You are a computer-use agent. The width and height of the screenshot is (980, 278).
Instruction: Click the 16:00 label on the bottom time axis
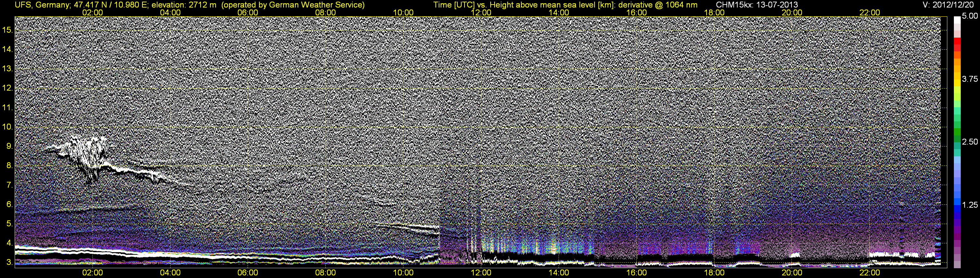click(636, 273)
